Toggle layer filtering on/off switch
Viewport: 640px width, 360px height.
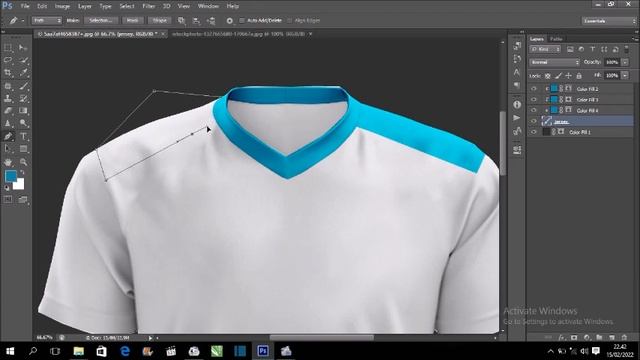click(x=627, y=49)
